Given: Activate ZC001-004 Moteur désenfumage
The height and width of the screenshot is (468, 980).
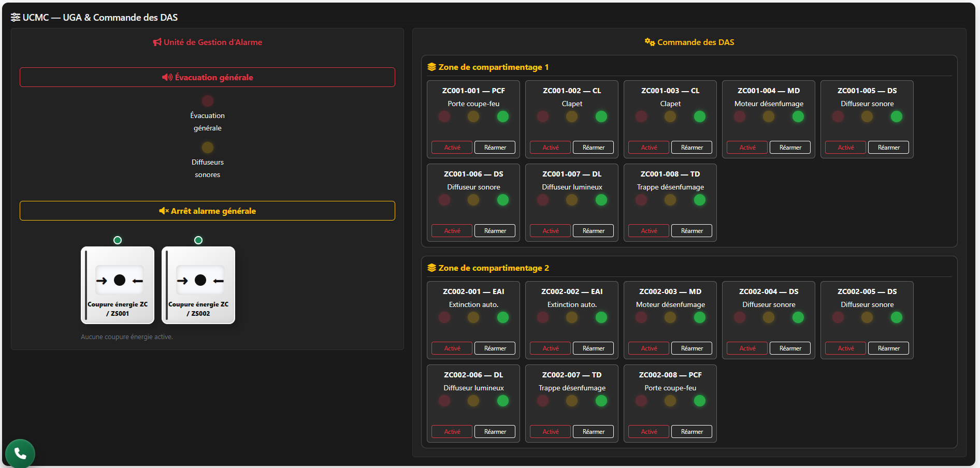Looking at the screenshot, I should coord(747,148).
